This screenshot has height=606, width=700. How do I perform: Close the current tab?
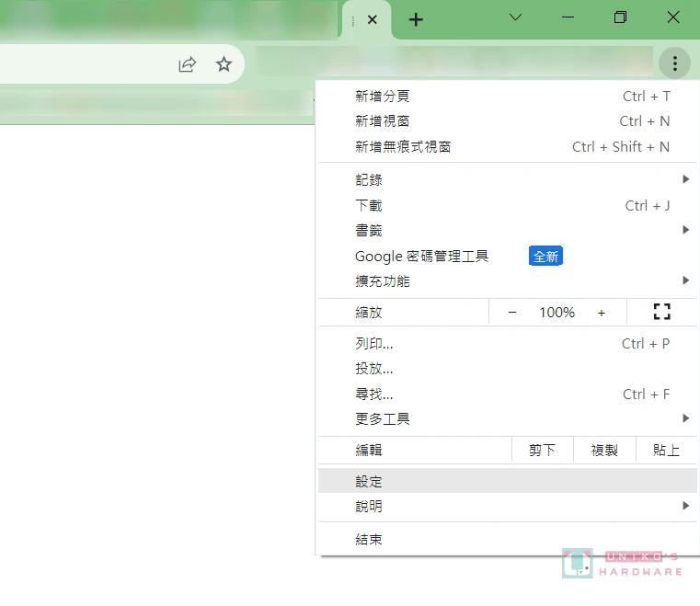[x=373, y=19]
